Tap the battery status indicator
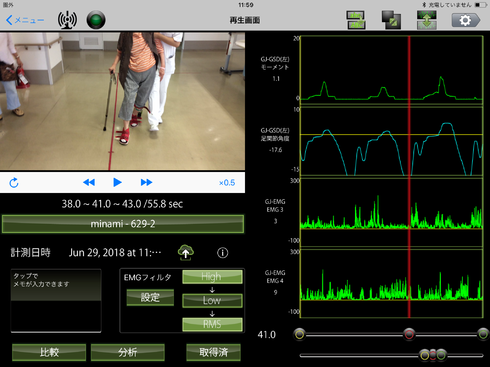The height and width of the screenshot is (367, 490). click(x=481, y=5)
